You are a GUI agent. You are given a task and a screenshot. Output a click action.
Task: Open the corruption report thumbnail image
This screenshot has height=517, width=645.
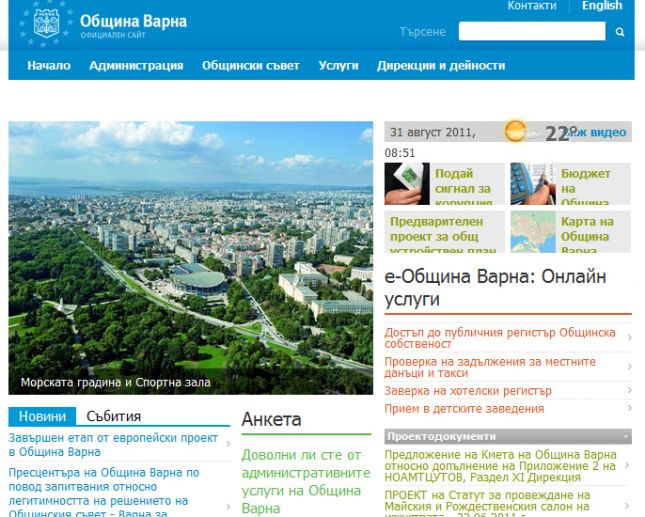[406, 183]
